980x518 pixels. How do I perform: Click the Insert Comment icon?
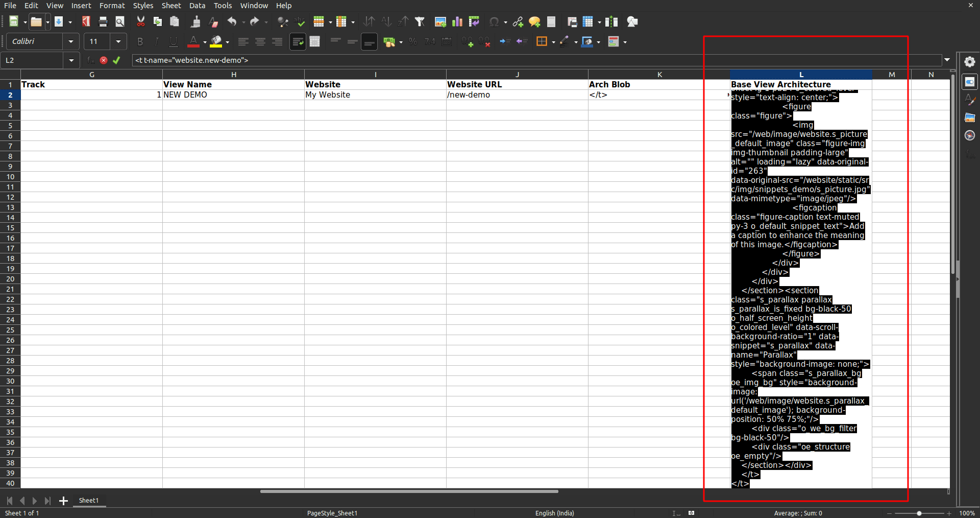click(534, 21)
